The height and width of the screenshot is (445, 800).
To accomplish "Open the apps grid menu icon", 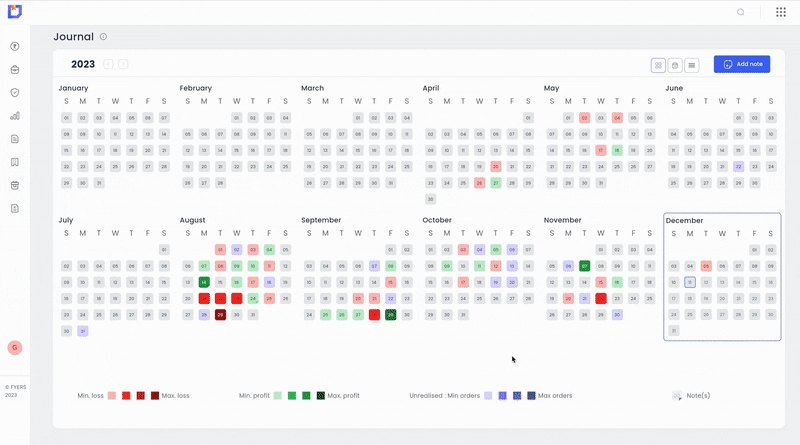I will 780,12.
